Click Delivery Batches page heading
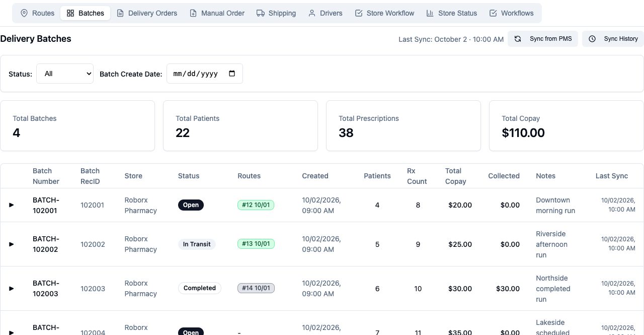The width and height of the screenshot is (644, 335). 36,39
